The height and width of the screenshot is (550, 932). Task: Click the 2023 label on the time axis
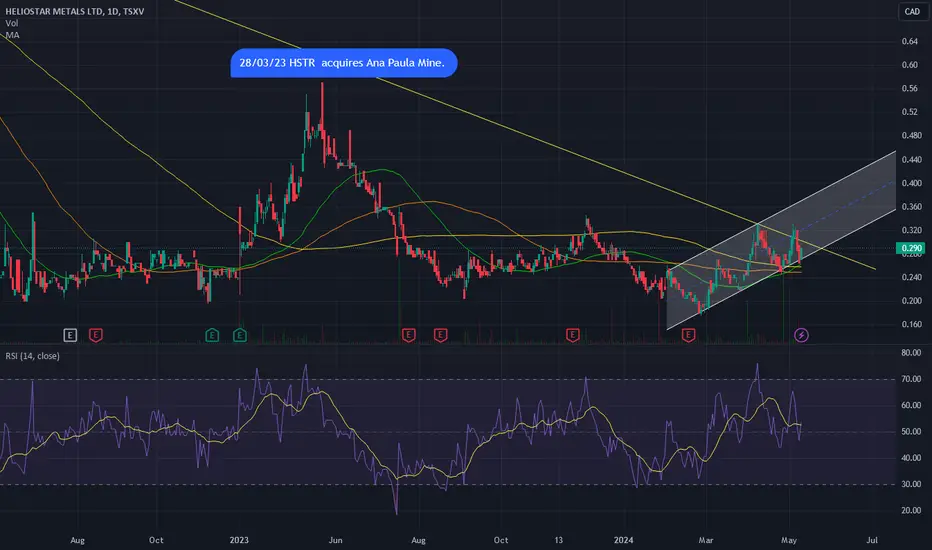(x=239, y=540)
